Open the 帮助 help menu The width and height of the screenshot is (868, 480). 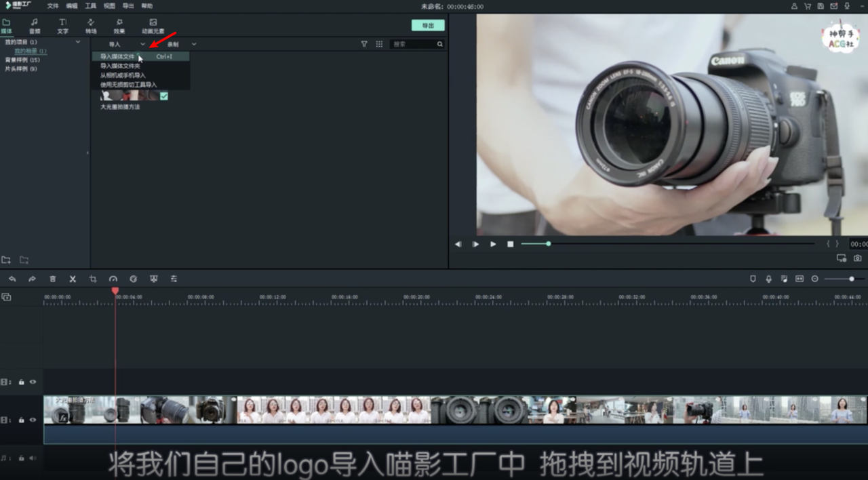[x=147, y=5]
